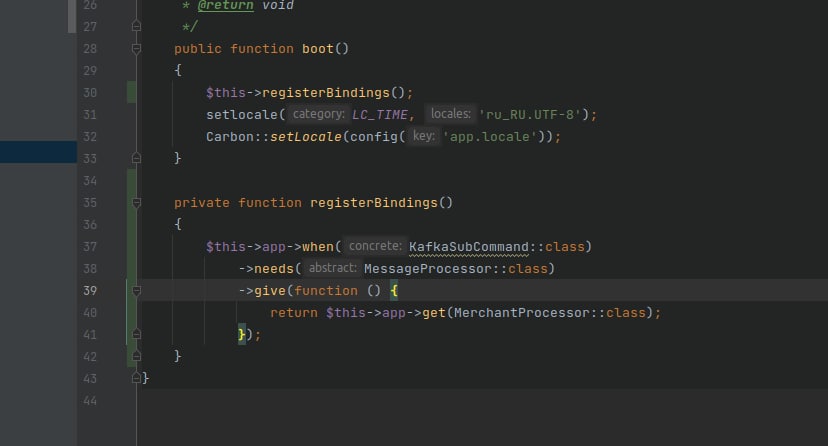Click registerBindings call on line 30
Viewport: 828px width, 446px height.
326,93
